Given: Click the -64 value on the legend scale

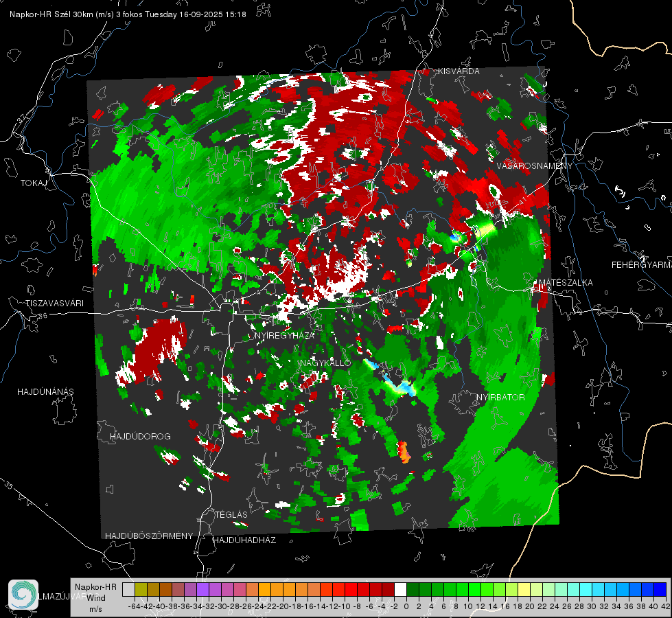Looking at the screenshot, I should (134, 607).
